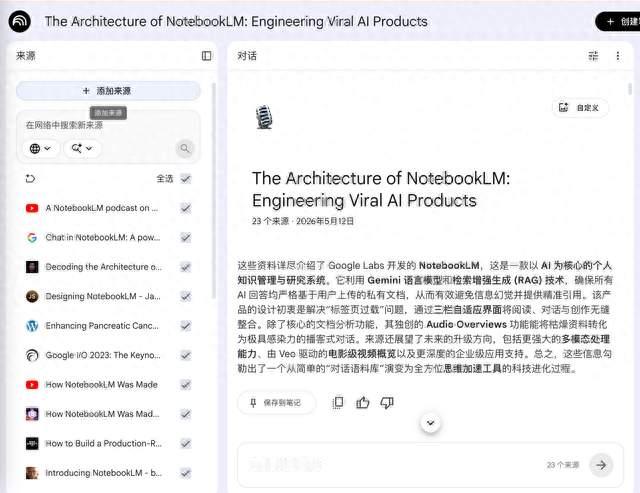The height and width of the screenshot is (493, 640).
Task: Send message with the arrow button
Action: pos(601,464)
